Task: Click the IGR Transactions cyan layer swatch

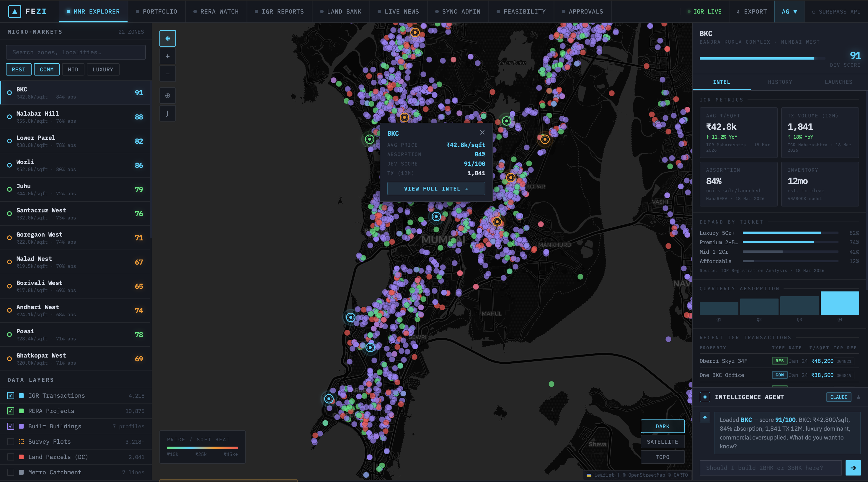Action: [x=21, y=396]
